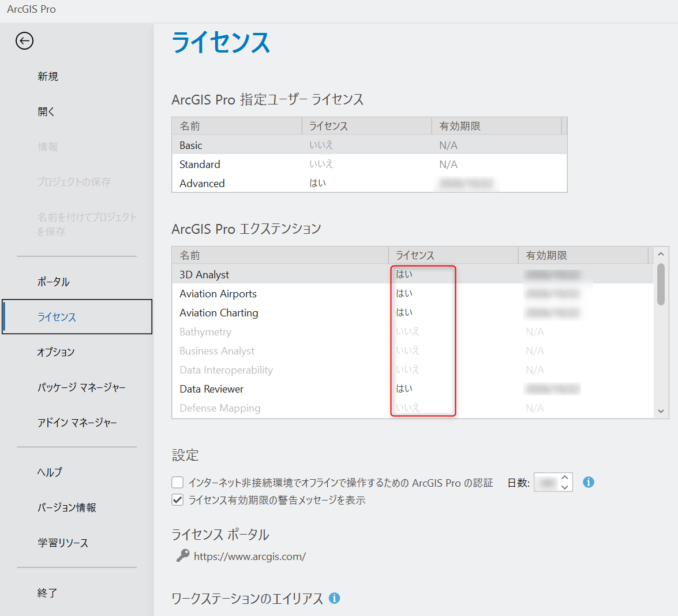This screenshot has width=678, height=616.
Task: Open パッケージ マネージャー
Action: (x=81, y=387)
